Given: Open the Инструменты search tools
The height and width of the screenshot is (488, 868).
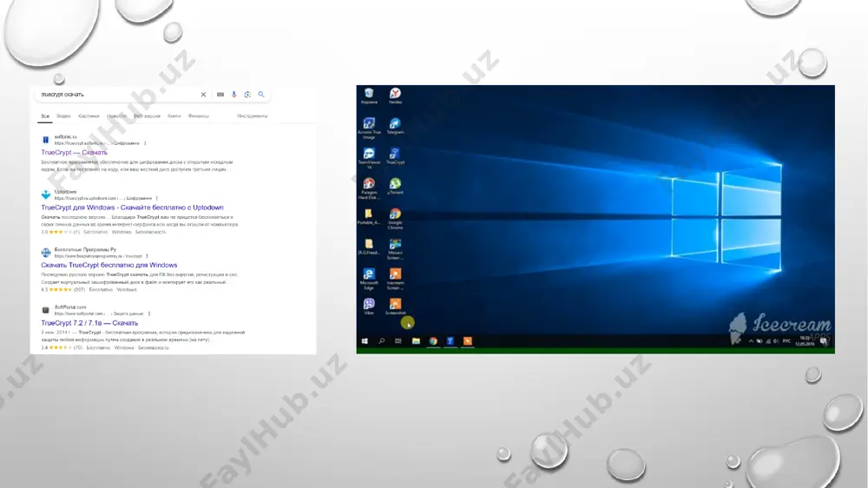Looking at the screenshot, I should tap(252, 116).
